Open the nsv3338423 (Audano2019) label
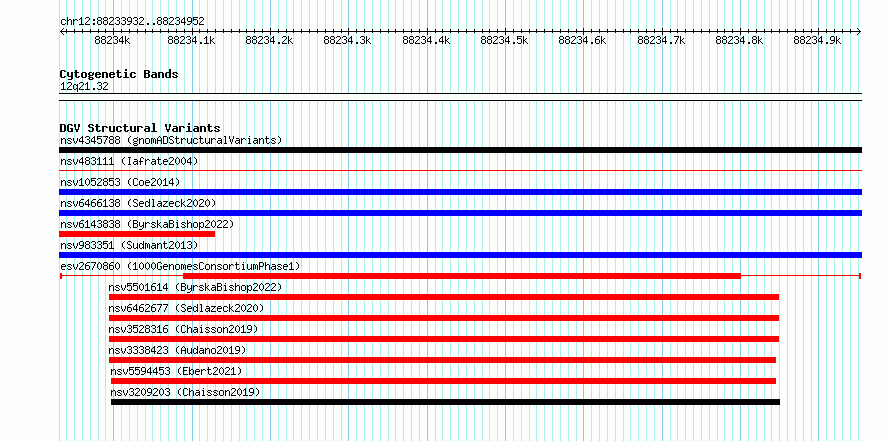The height and width of the screenshot is (441, 890). tap(178, 350)
